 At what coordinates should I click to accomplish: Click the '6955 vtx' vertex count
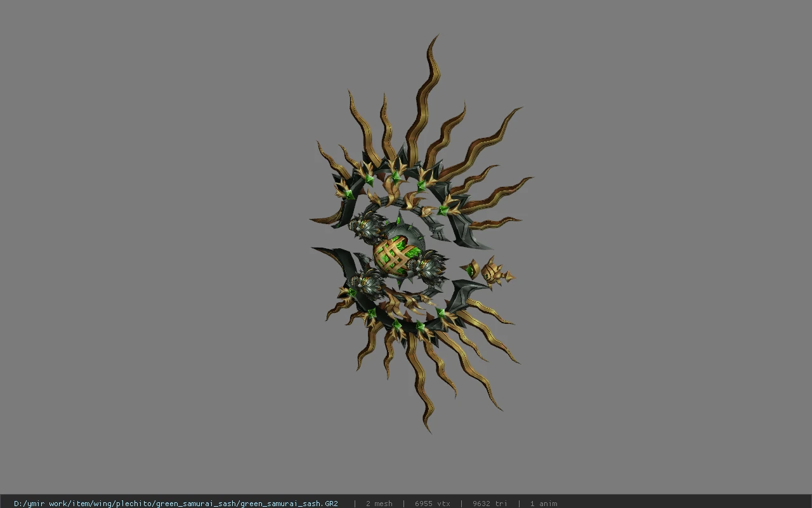(x=433, y=504)
